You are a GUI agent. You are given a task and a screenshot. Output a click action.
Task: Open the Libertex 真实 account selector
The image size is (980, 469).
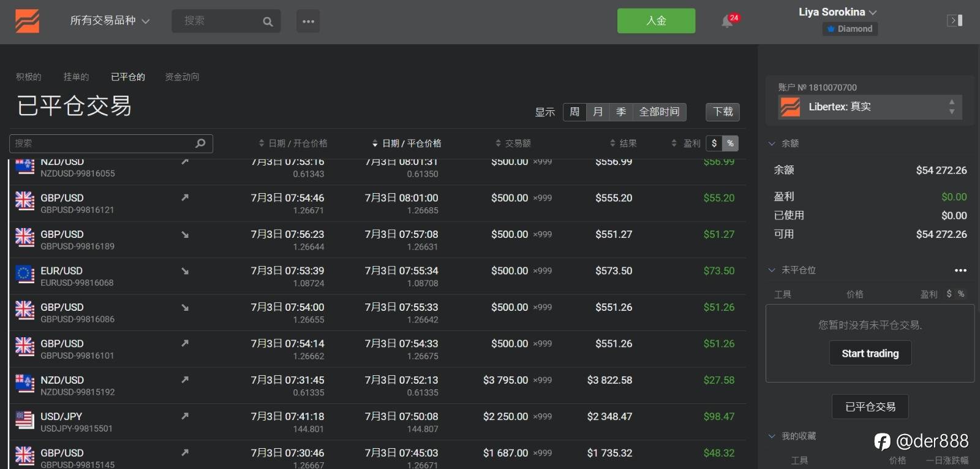pyautogui.click(x=870, y=107)
